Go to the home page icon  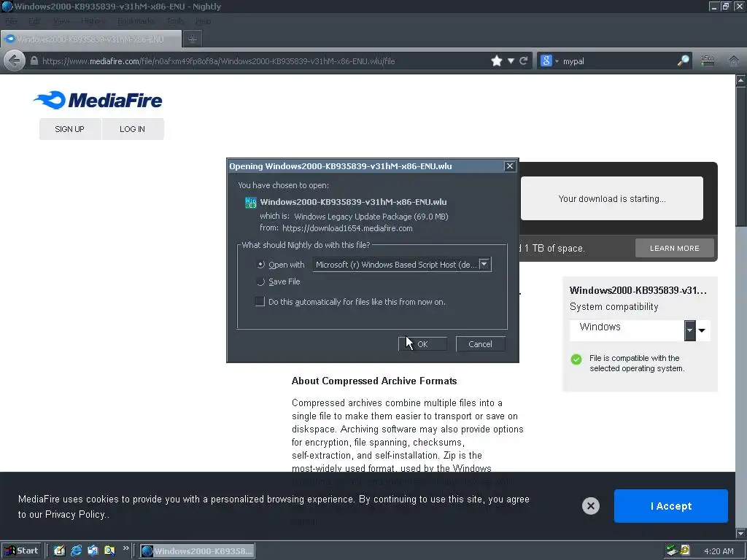click(x=734, y=61)
